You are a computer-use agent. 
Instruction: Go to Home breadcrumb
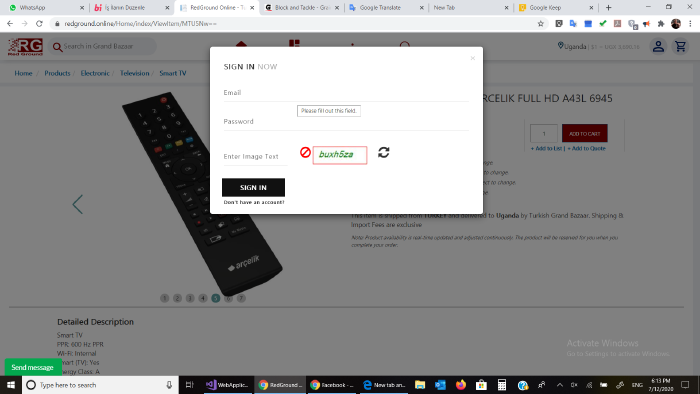23,73
